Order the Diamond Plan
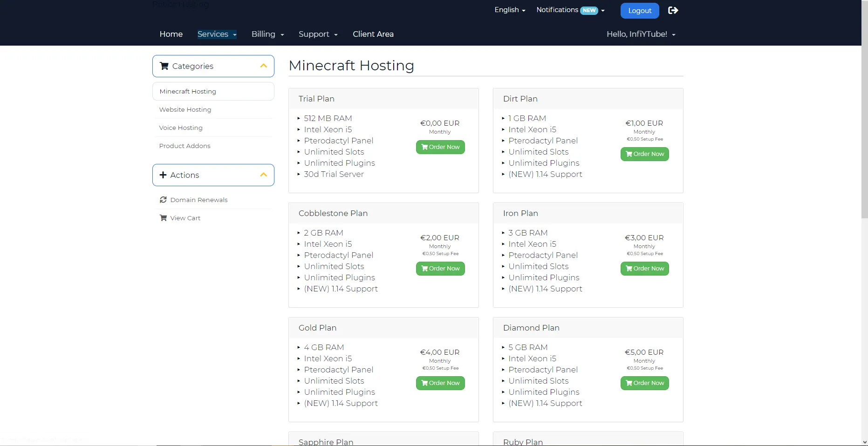Image resolution: width=868 pixels, height=446 pixels. [x=644, y=383]
